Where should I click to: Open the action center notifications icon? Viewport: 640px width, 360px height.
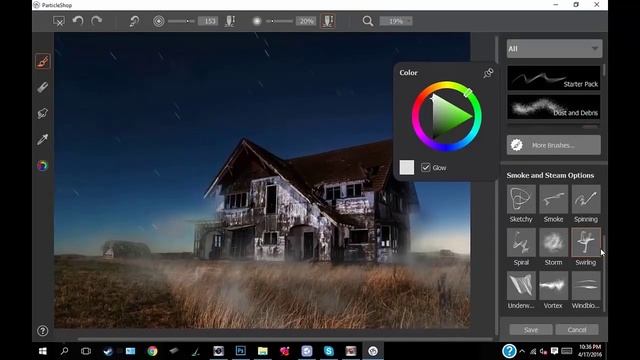(554, 351)
